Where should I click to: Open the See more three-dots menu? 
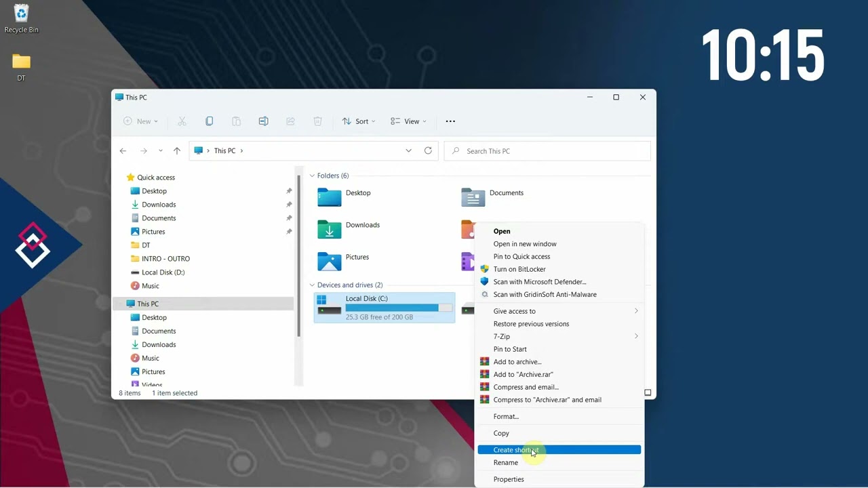[450, 121]
